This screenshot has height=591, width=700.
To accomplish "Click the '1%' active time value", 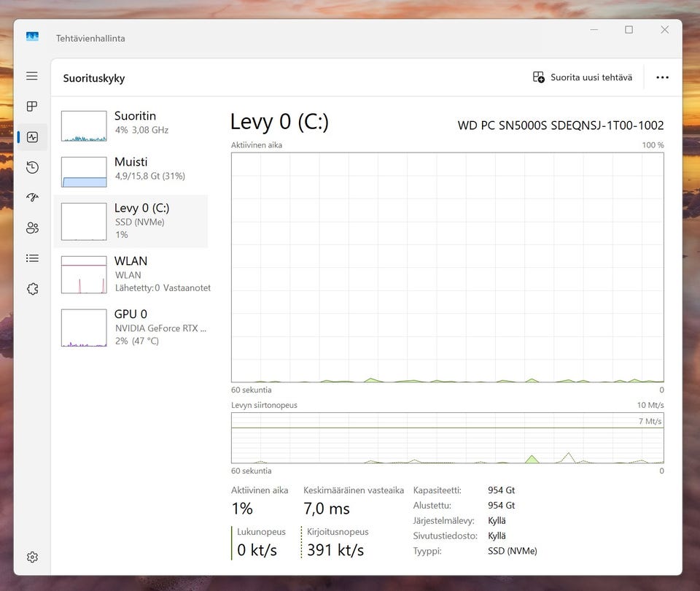I will [242, 509].
